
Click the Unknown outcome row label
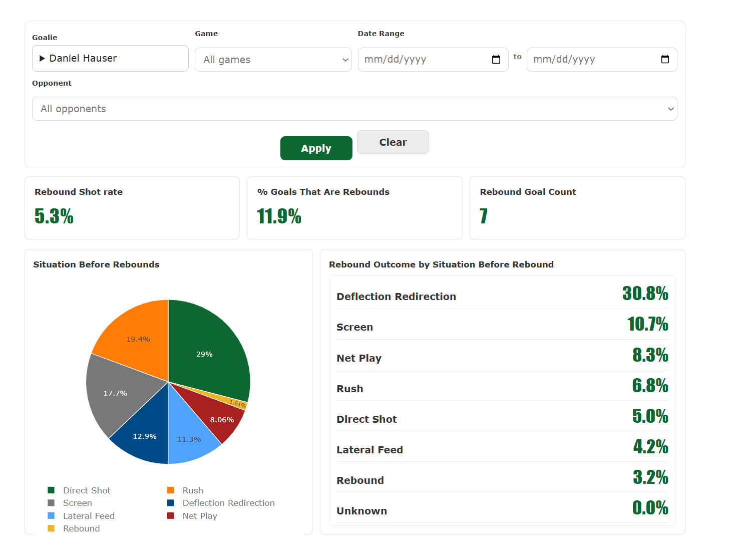(361, 511)
